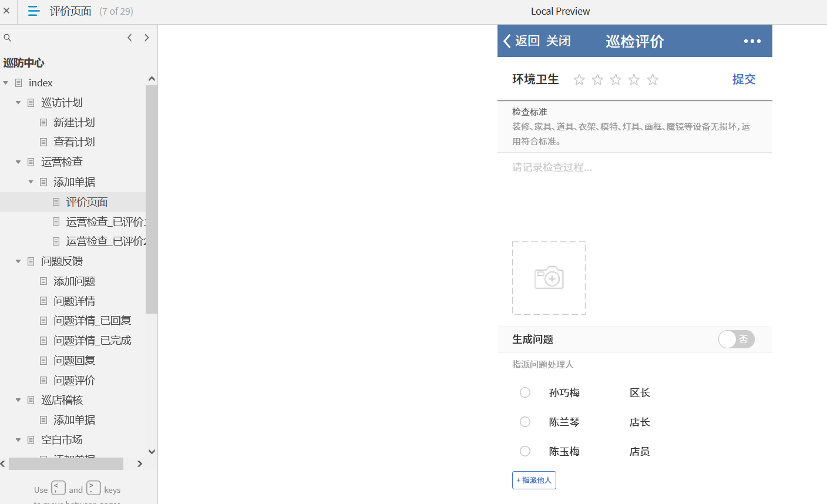
Task: Click the sidebar vertical scrollbar thumb
Action: tap(152, 200)
